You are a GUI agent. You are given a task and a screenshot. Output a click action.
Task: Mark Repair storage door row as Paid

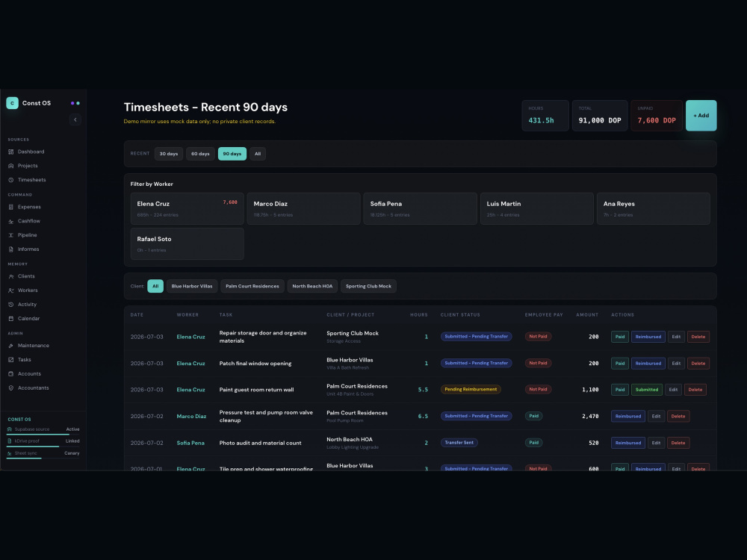pyautogui.click(x=620, y=337)
